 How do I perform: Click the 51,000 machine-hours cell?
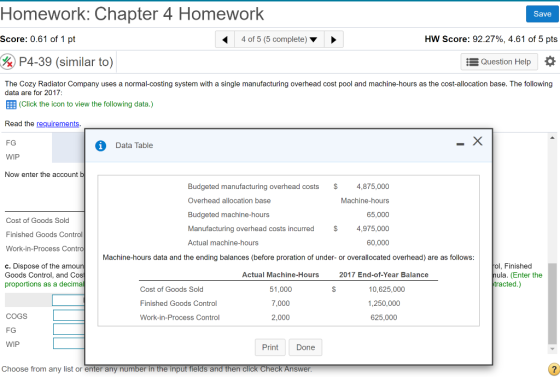tap(280, 289)
